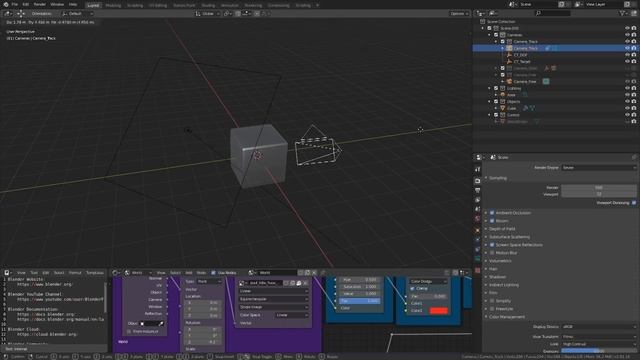Screen dimensions: 640x360
Task: Click the Camera_Free camera icon
Action: point(509,82)
